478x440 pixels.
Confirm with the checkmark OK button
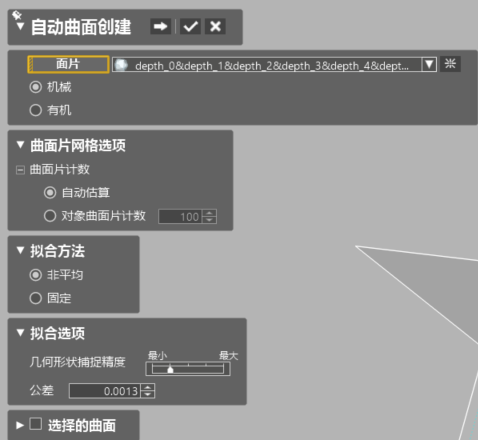click(190, 26)
